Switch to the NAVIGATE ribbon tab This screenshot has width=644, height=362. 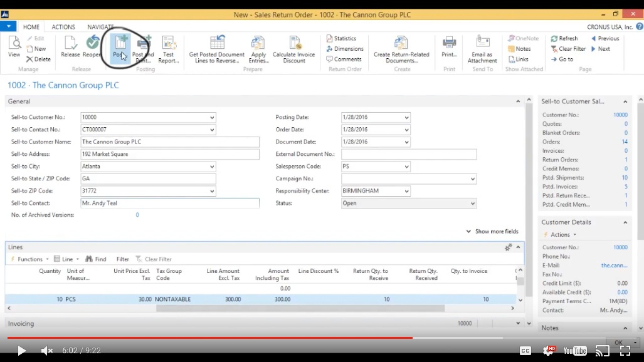point(100,27)
